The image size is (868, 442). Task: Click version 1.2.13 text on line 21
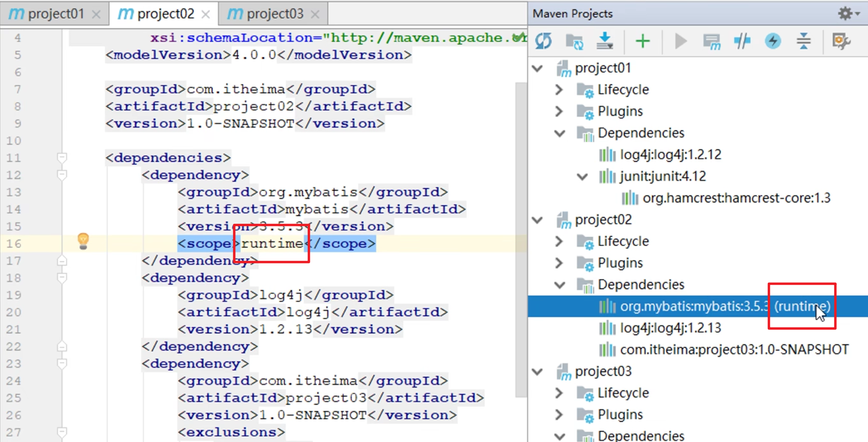coord(286,329)
